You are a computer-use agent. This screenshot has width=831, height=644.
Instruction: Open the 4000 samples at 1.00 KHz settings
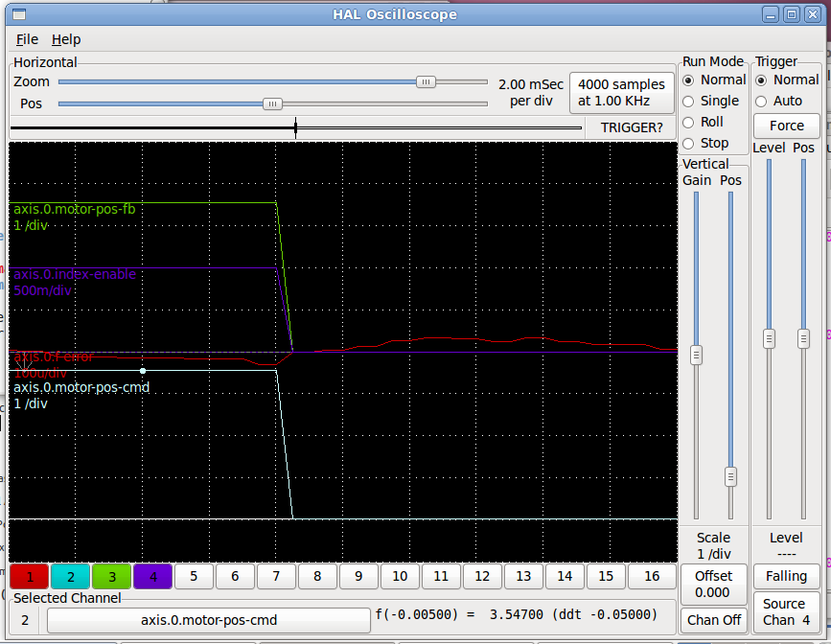[621, 93]
